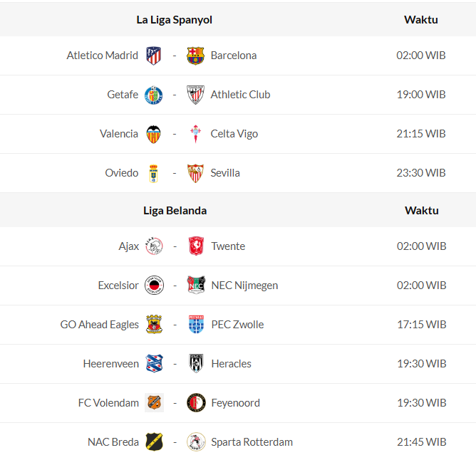Click the Athletic Club crest
This screenshot has height=455, width=476.
195,95
